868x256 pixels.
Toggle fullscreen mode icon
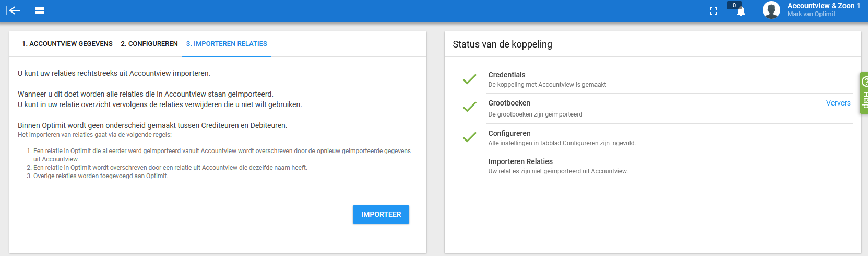click(714, 11)
